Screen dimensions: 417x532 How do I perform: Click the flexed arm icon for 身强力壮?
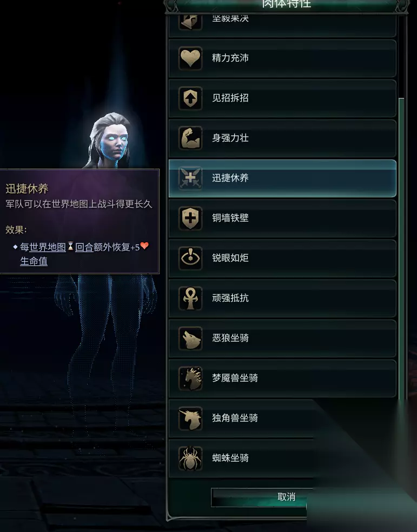tap(190, 138)
